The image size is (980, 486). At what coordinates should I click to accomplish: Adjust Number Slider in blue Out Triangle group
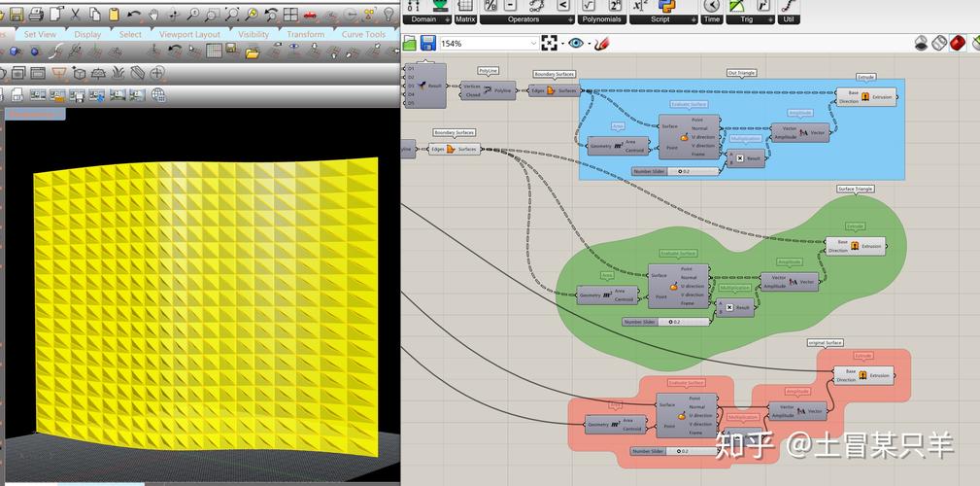click(676, 171)
